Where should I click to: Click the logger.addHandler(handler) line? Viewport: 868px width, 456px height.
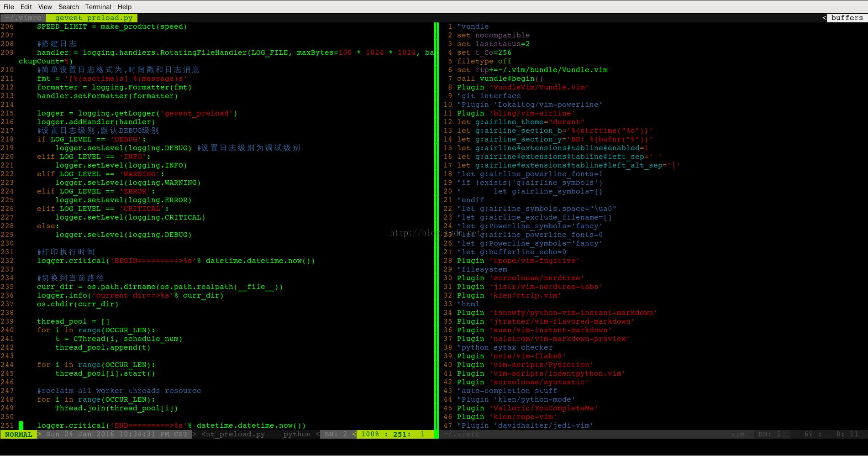tap(96, 122)
